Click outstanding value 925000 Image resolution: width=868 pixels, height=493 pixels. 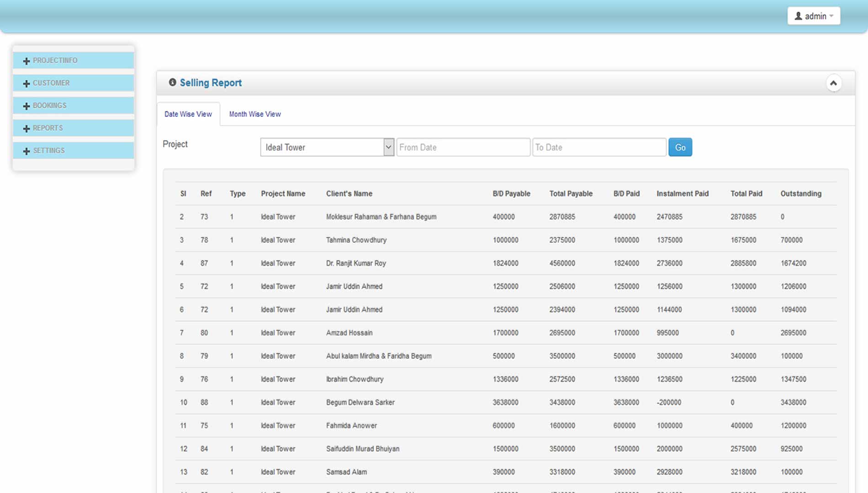(x=791, y=449)
